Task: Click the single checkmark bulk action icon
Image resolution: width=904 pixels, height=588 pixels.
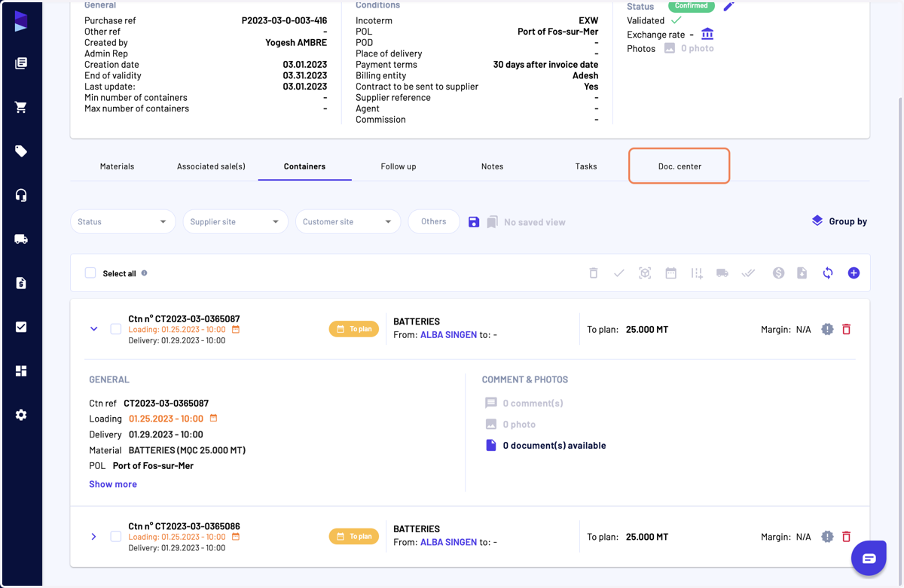Action: [619, 273]
